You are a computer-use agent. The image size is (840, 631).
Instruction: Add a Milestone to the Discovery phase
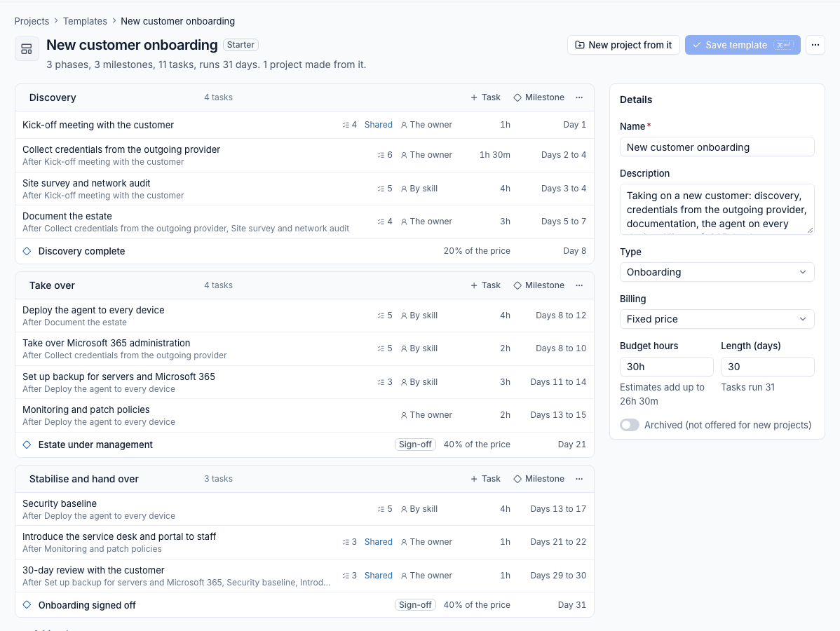click(x=539, y=97)
